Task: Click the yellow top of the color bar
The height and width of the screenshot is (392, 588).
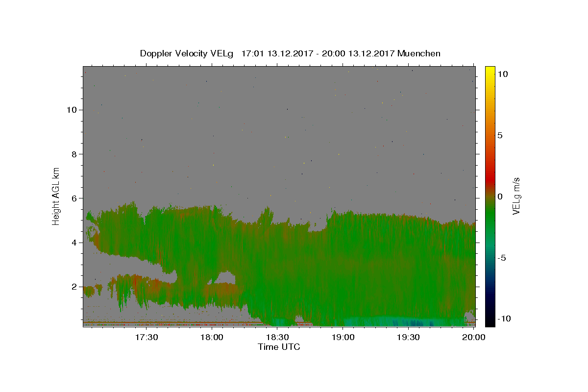Action: tap(490, 70)
